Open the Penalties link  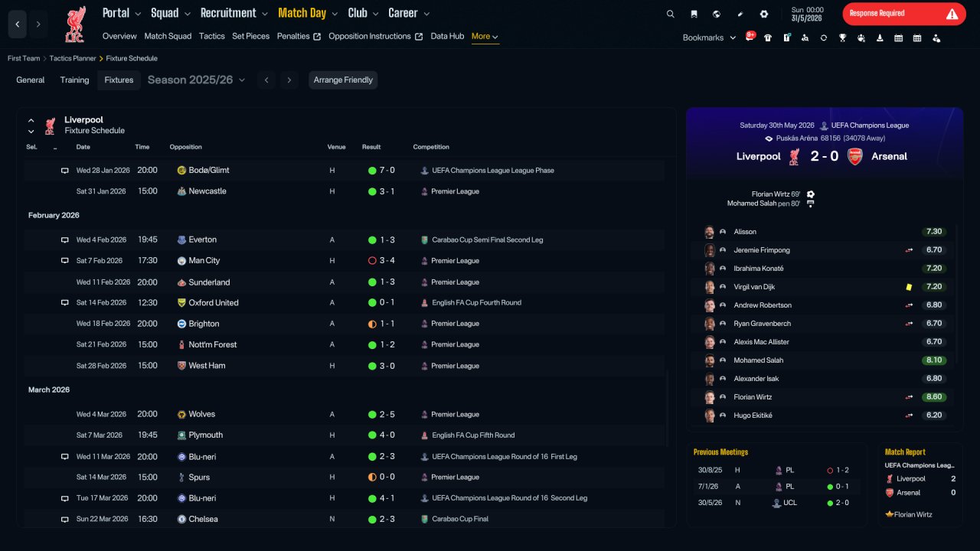point(299,36)
